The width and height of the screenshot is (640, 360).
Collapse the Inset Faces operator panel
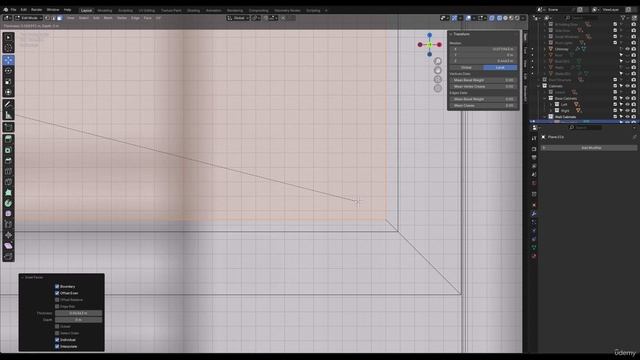pos(22,278)
